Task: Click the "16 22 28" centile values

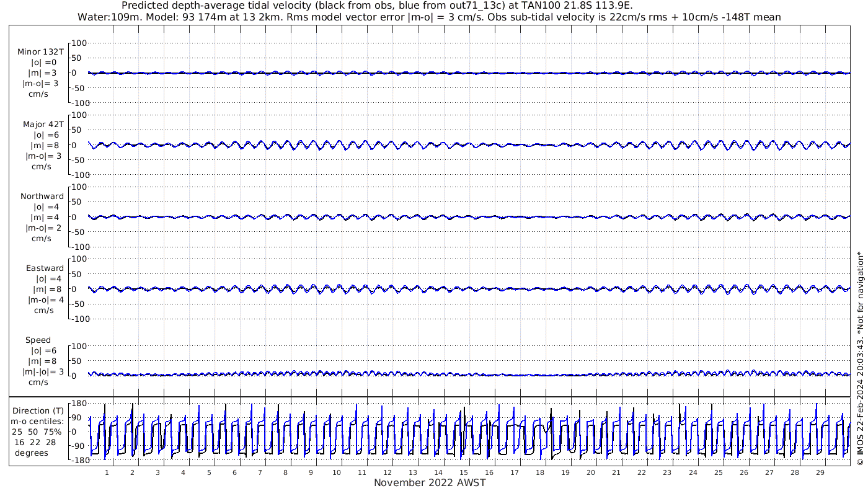Action: click(36, 442)
